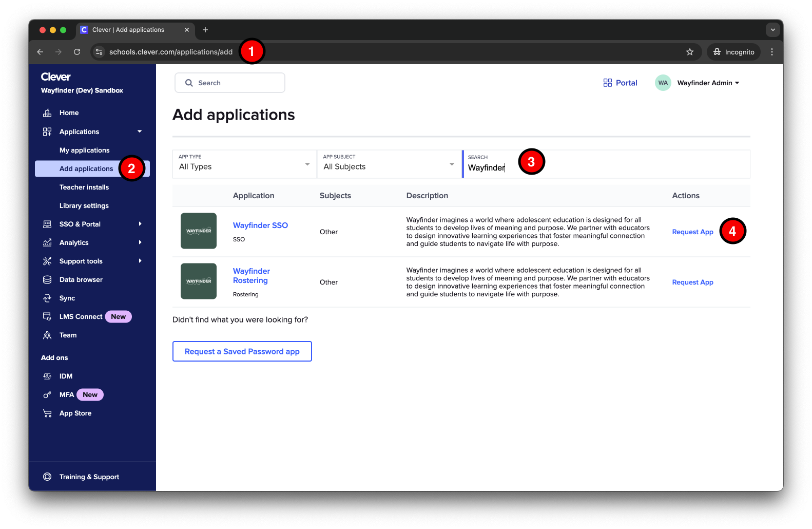
Task: Click the magnifier icon in top search
Action: [189, 83]
